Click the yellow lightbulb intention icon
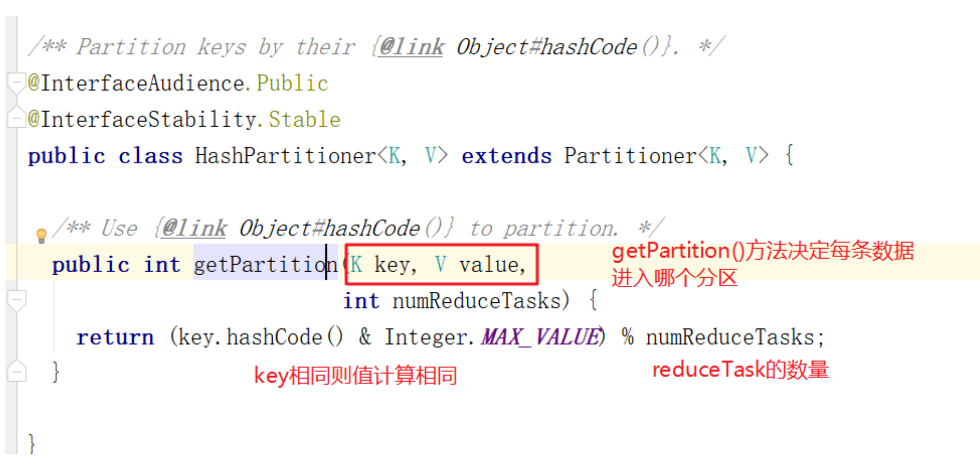Screen dimensions: 980x464 pos(41,235)
